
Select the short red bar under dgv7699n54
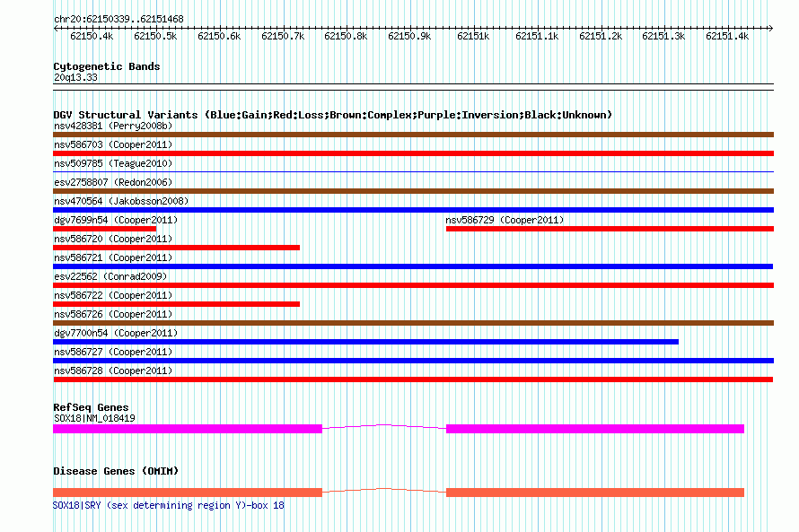104,229
